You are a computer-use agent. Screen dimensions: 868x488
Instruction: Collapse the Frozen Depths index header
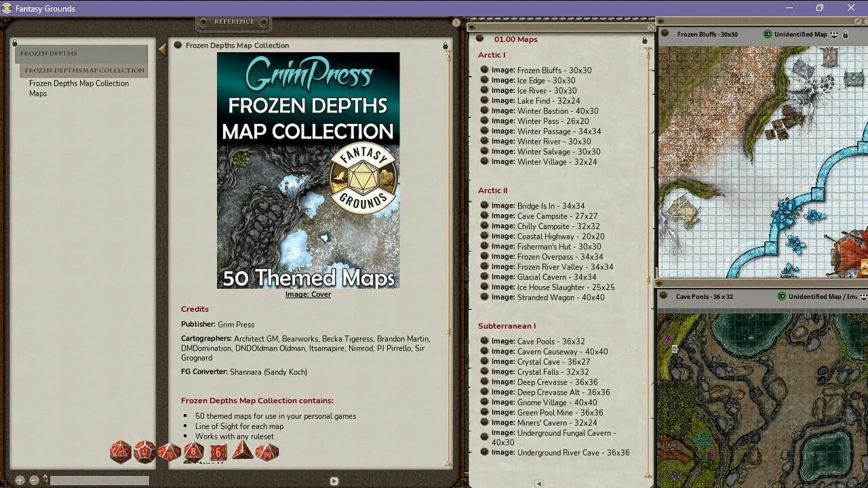[x=81, y=54]
